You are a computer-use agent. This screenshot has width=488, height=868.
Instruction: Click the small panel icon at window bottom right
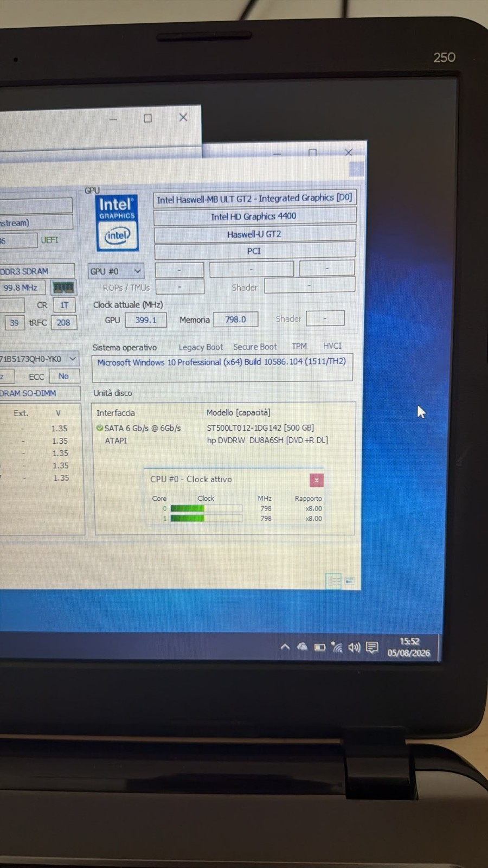point(350,581)
